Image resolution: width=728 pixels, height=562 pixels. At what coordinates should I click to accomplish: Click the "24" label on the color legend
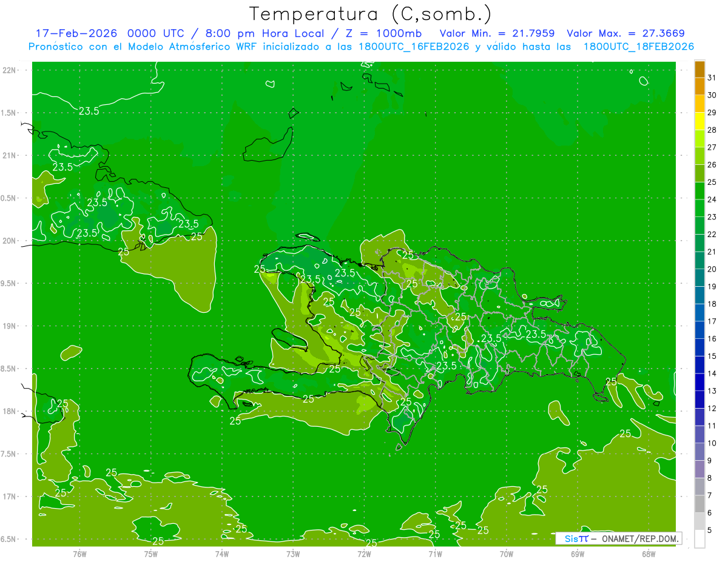[712, 199]
